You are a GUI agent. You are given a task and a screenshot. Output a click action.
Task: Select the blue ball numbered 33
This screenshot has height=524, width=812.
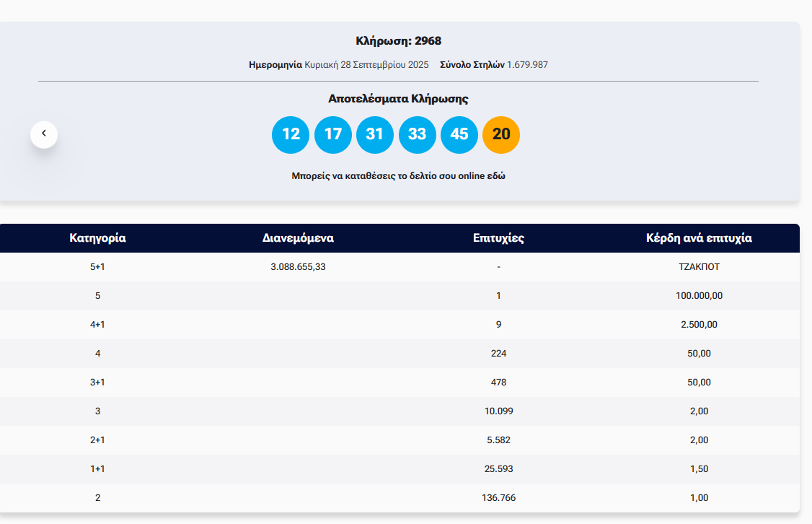(417, 135)
